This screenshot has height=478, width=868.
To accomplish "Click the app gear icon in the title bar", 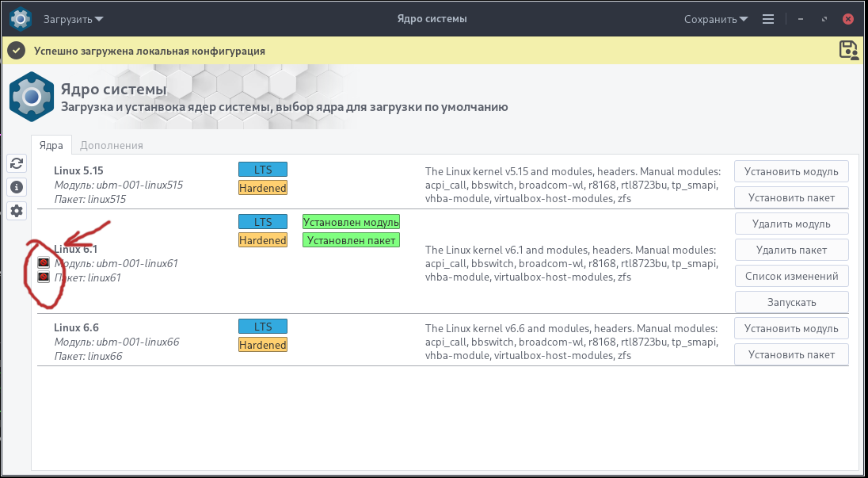I will tap(21, 18).
